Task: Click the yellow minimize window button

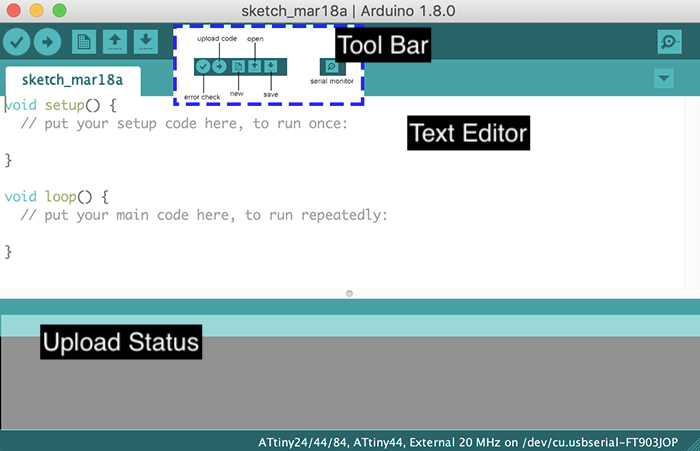Action: (37, 10)
